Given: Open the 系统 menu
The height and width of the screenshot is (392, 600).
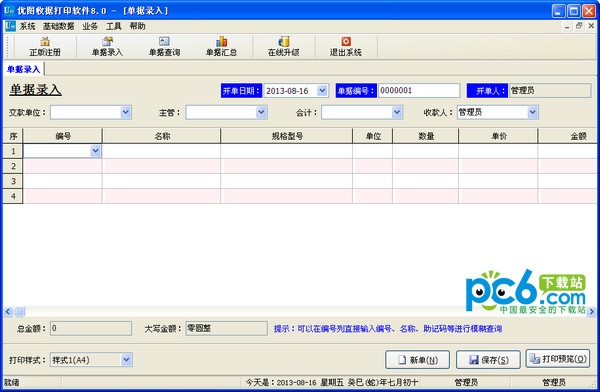Looking at the screenshot, I should [x=28, y=26].
